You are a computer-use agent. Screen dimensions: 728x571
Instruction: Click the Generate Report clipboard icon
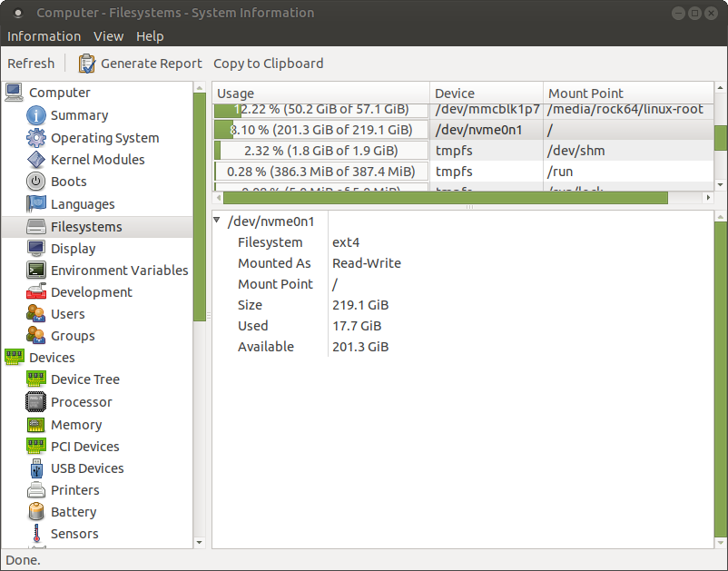[86, 64]
